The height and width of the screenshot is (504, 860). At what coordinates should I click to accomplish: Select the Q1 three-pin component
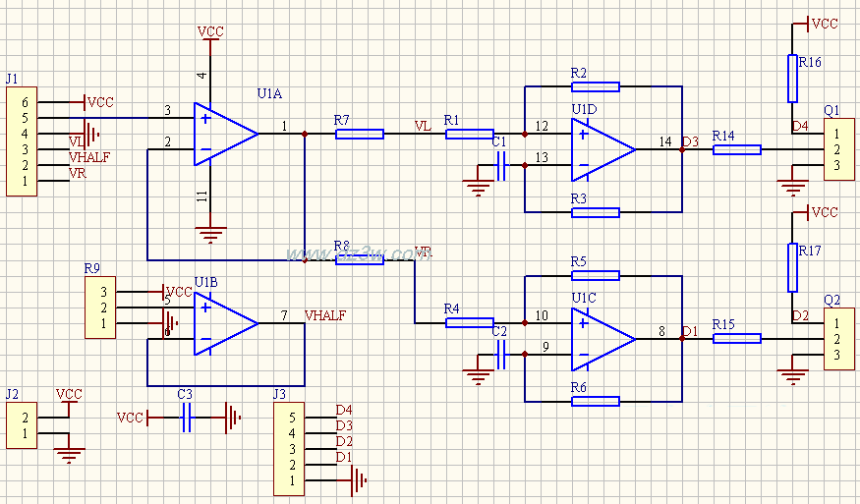[835, 149]
